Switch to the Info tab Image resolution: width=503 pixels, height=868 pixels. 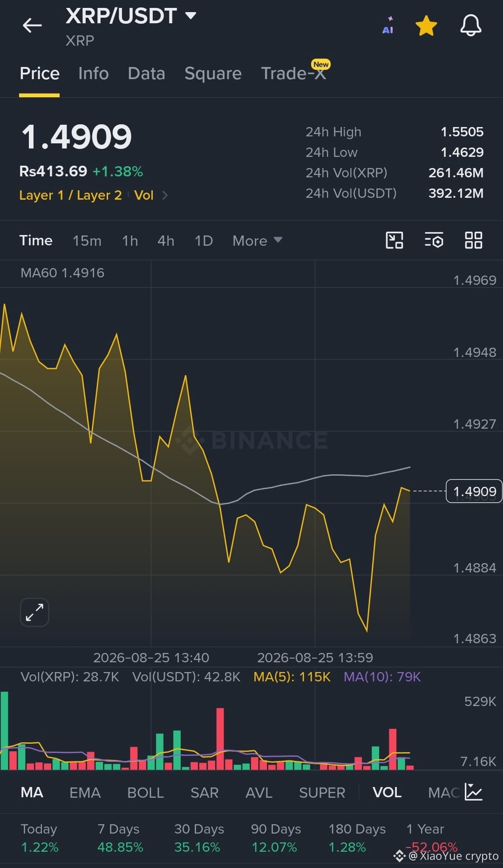pyautogui.click(x=94, y=74)
